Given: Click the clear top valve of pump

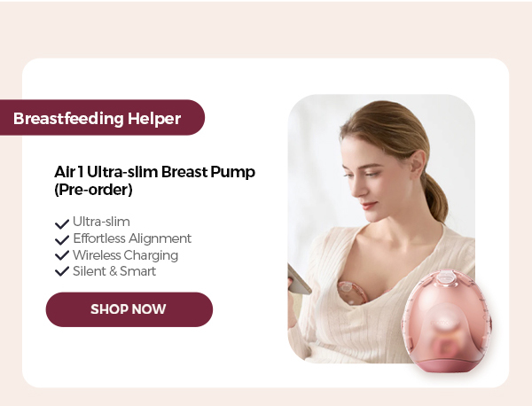Looking at the screenshot, I should (x=446, y=277).
